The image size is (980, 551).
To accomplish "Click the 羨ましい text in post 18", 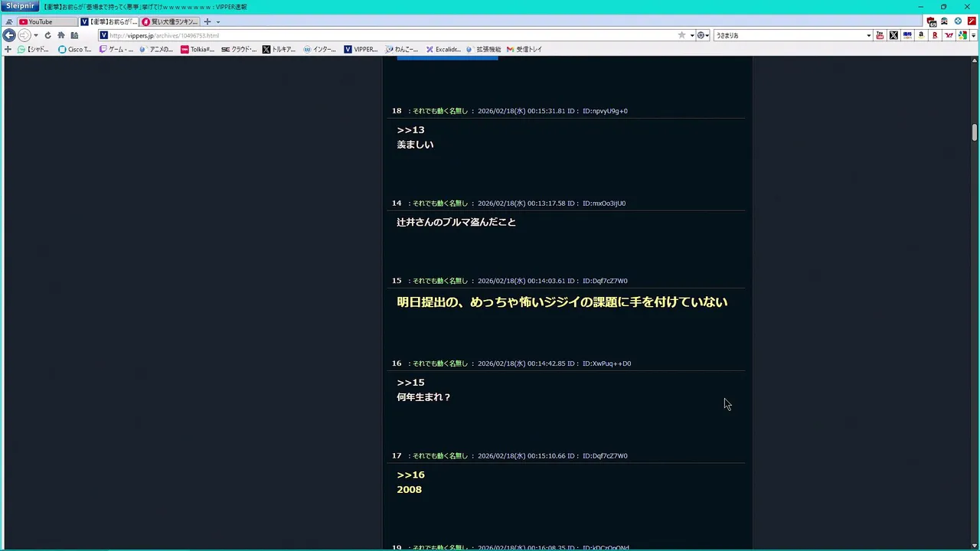I will point(415,145).
